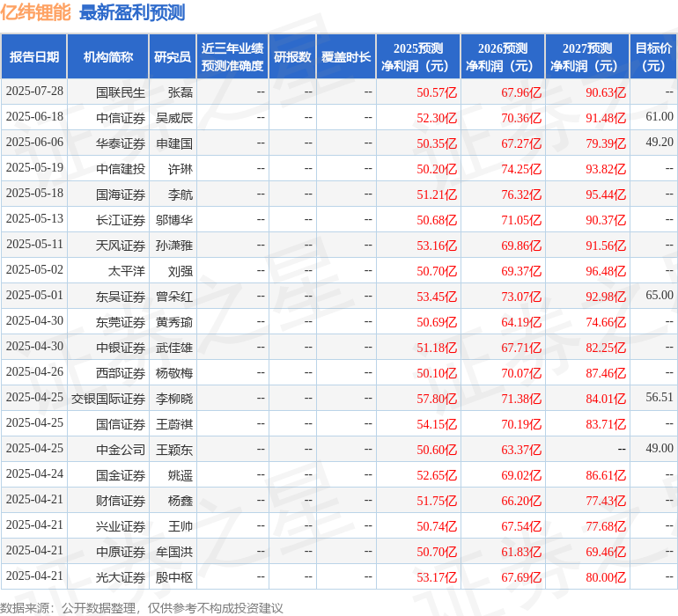Select the 机构简称 column header

click(108, 57)
